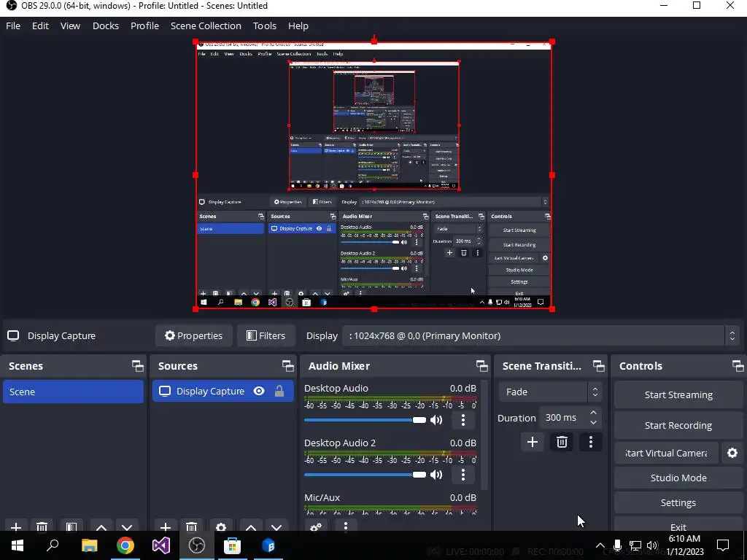
Task: Open Visual Studio from taskbar
Action: (160, 545)
